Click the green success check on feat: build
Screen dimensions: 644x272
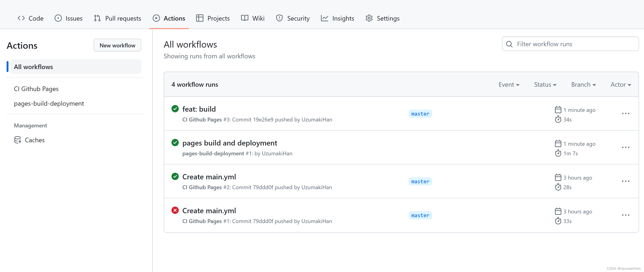(x=175, y=109)
